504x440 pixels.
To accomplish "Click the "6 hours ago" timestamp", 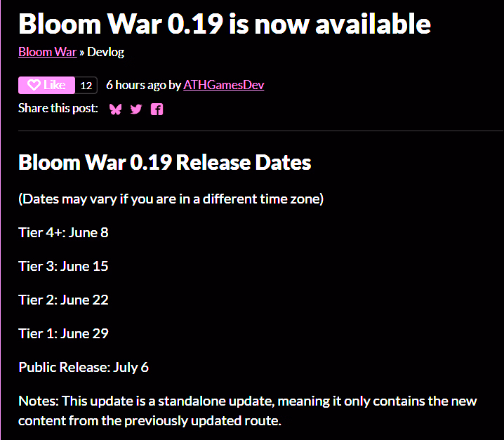I will coord(136,85).
